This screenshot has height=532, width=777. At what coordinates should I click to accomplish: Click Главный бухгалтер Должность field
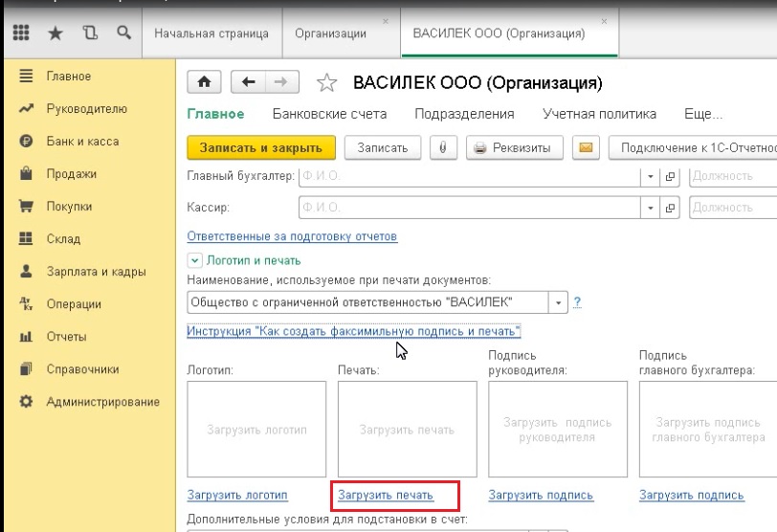pyautogui.click(x=733, y=176)
